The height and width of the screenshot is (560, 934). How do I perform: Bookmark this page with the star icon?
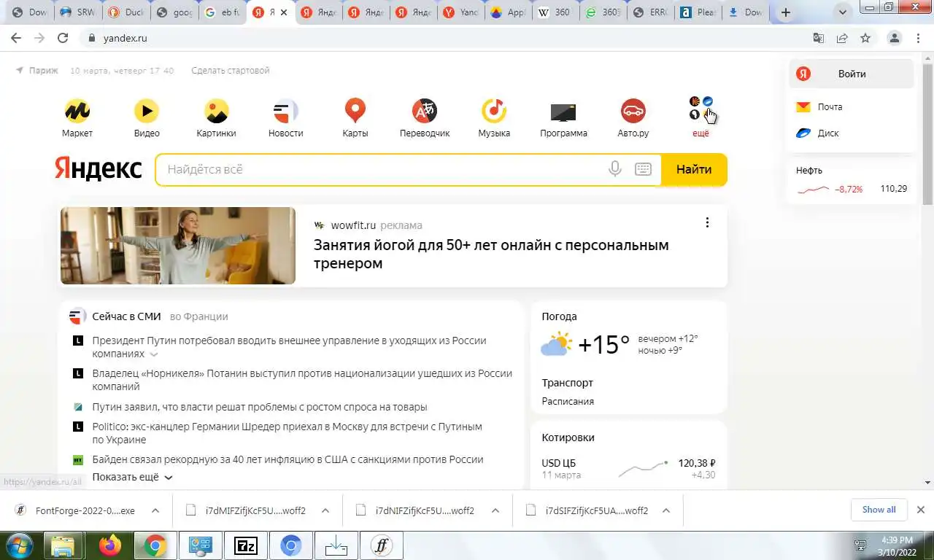coord(865,38)
